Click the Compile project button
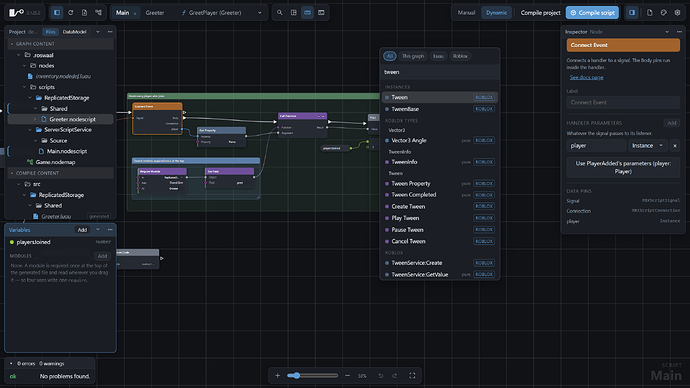Image resolution: width=690 pixels, height=388 pixels. point(540,13)
